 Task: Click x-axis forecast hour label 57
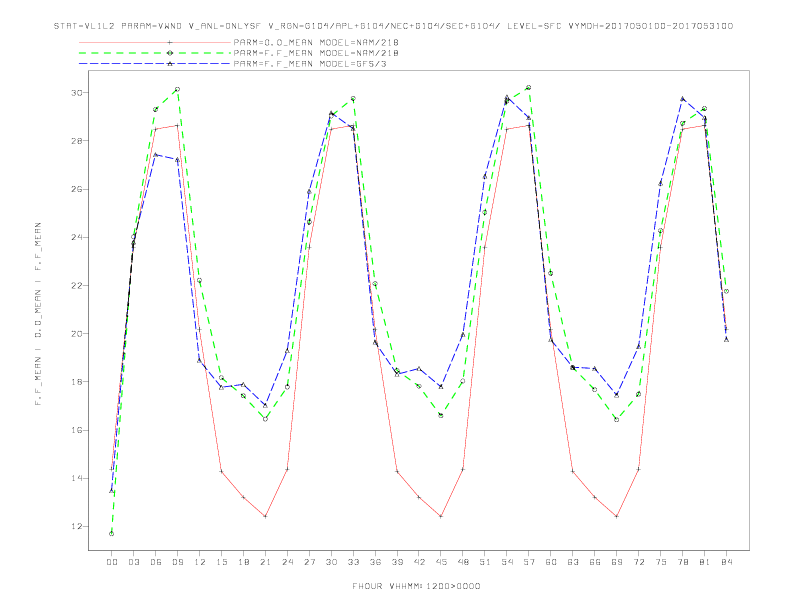[529, 562]
